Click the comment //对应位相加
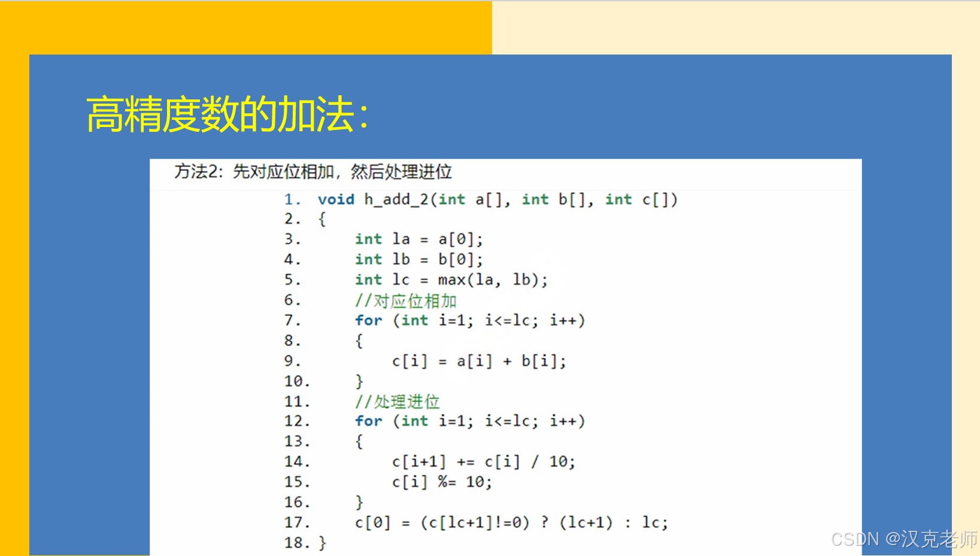Viewport: 980px width, 556px height. tap(406, 301)
